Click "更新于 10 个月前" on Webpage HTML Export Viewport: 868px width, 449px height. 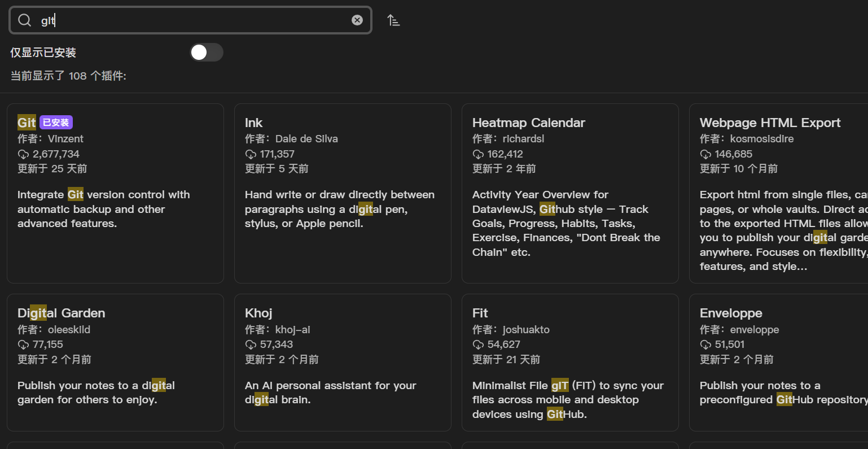(739, 169)
